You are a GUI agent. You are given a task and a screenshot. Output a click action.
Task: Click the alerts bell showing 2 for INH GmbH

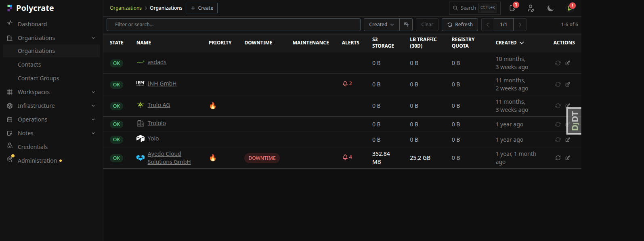coord(347,84)
